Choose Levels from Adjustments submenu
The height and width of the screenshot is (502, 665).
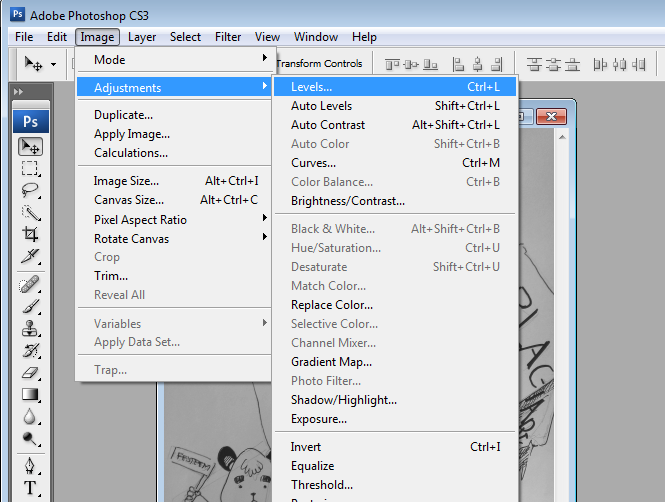coord(395,87)
